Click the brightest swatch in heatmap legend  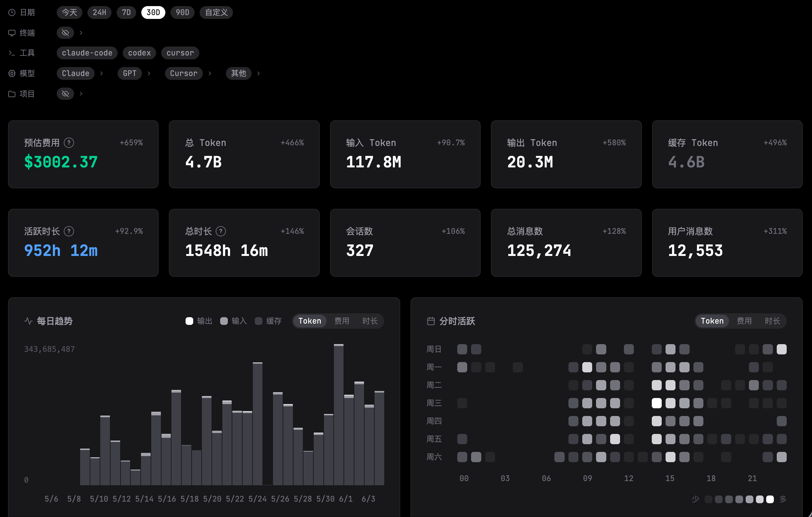pos(770,499)
